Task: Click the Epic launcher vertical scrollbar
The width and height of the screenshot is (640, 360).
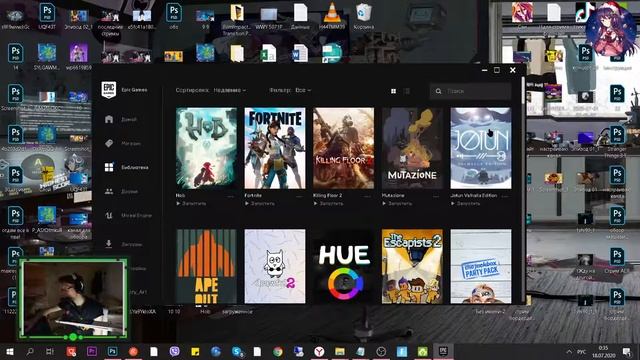Action: coord(523,90)
